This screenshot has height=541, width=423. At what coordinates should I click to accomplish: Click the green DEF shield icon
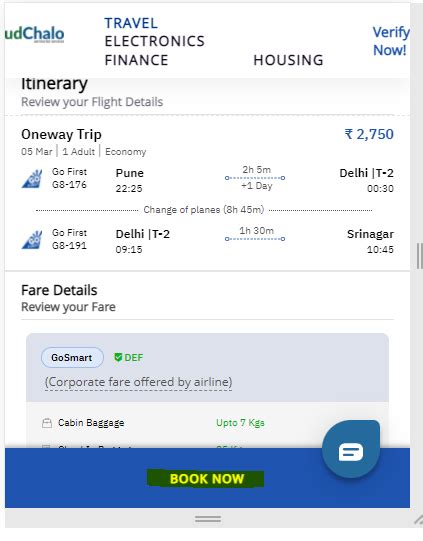118,357
